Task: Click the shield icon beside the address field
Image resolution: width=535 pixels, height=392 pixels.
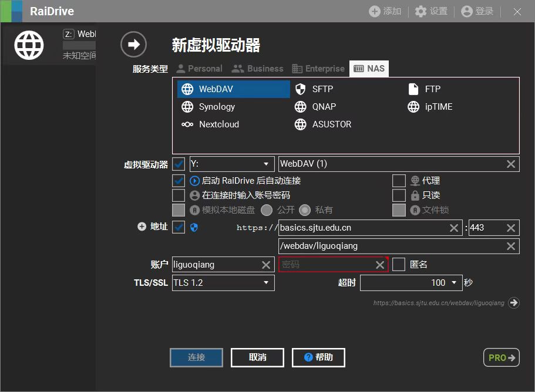Action: (193, 227)
